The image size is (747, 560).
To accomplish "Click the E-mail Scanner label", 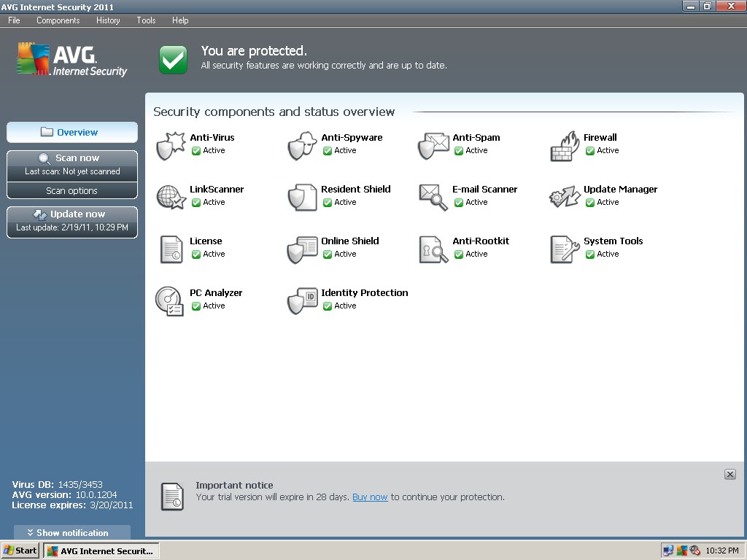I will 484,189.
